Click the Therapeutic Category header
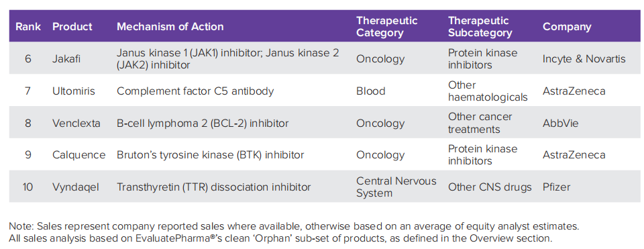Screen dimensions: 644x249 click(x=387, y=27)
